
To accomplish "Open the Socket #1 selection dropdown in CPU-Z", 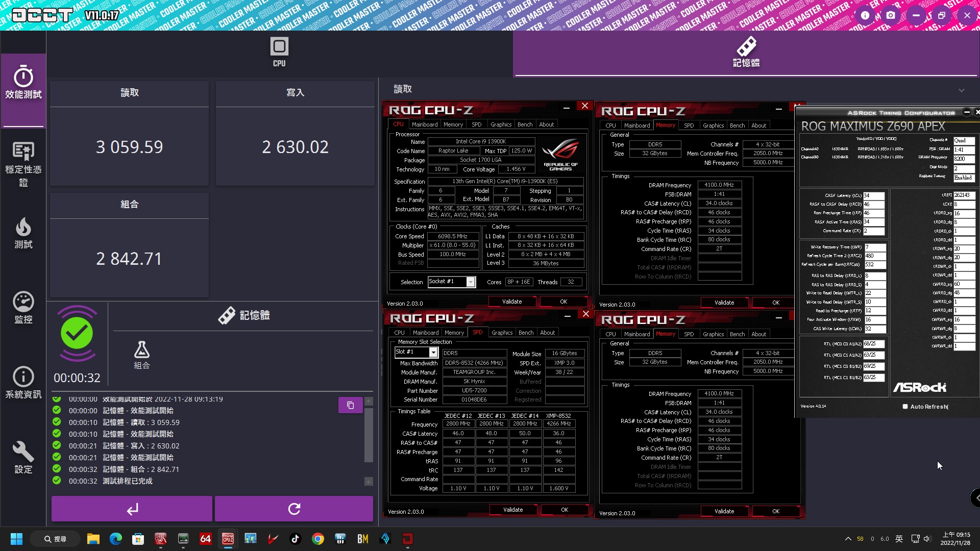I will pos(471,282).
